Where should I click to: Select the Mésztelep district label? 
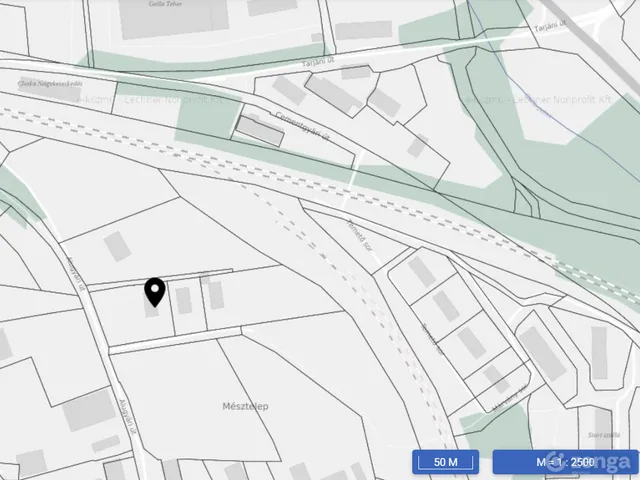point(245,406)
